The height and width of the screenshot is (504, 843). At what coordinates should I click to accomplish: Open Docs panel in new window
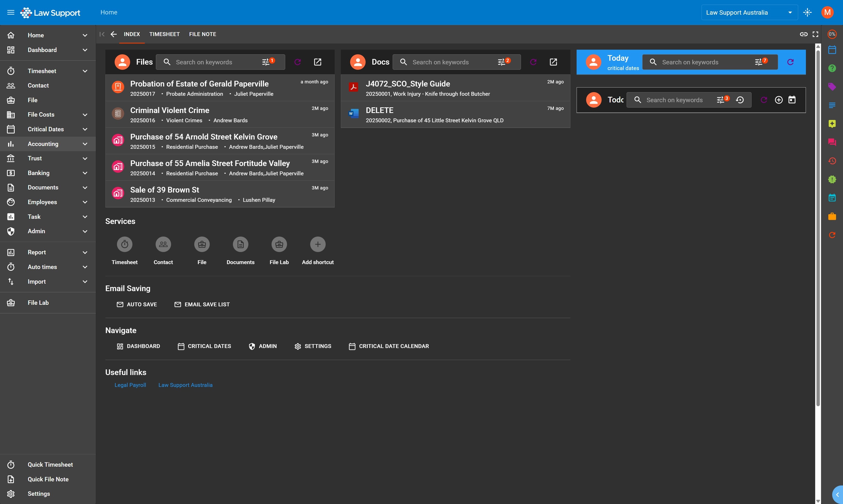(x=553, y=62)
